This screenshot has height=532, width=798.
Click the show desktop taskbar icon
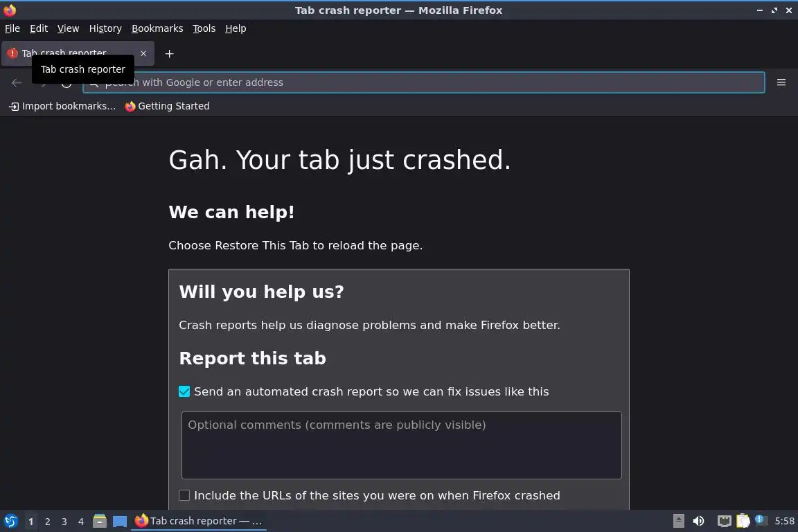(120, 522)
